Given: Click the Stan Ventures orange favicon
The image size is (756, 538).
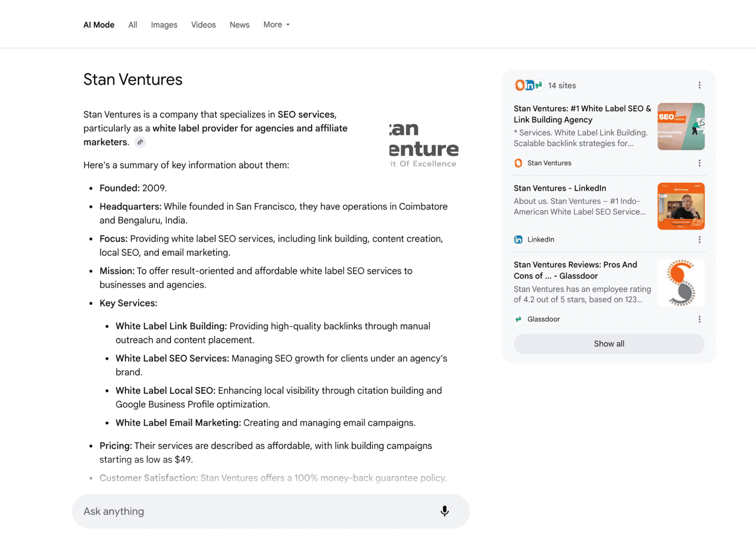Looking at the screenshot, I should [518, 163].
